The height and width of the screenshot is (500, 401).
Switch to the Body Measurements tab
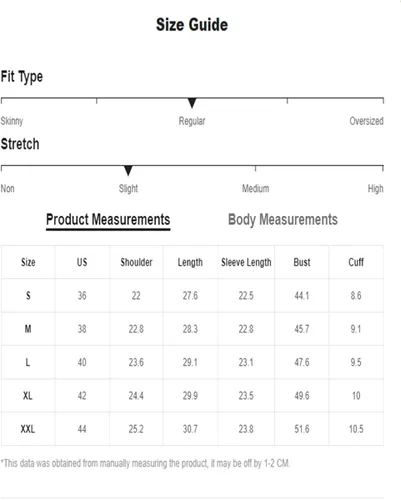[x=283, y=220]
